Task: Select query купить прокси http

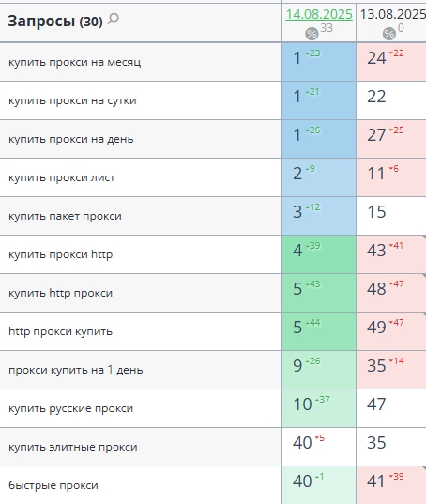Action: point(60,254)
